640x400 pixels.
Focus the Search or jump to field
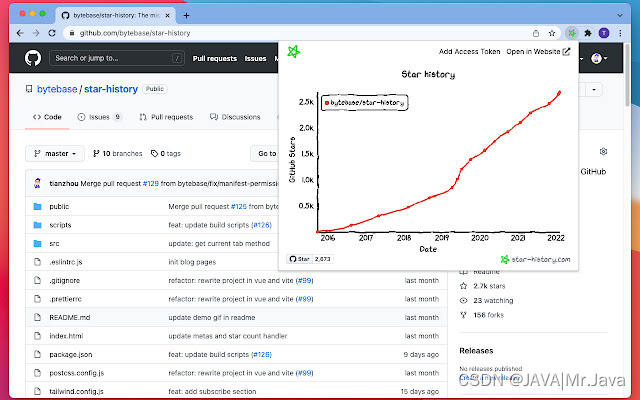(117, 58)
